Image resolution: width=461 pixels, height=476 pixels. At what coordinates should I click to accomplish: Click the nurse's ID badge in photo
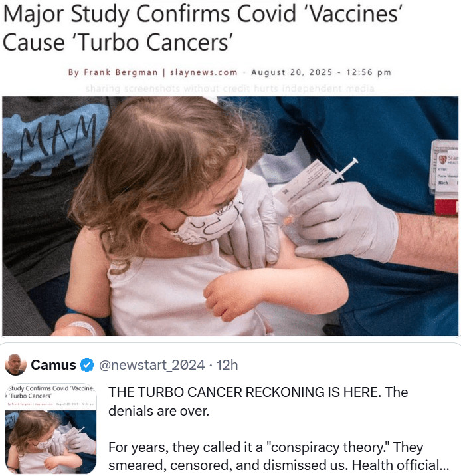444,177
